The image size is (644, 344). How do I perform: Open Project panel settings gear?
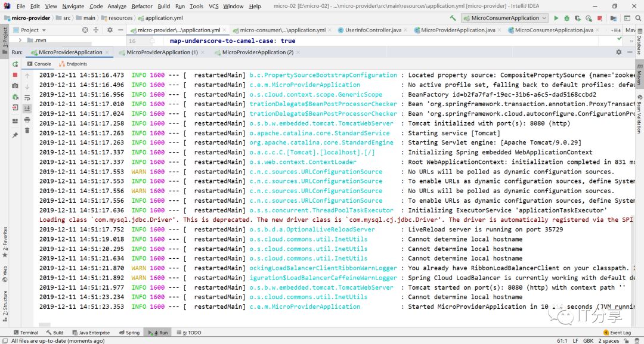coord(110,30)
